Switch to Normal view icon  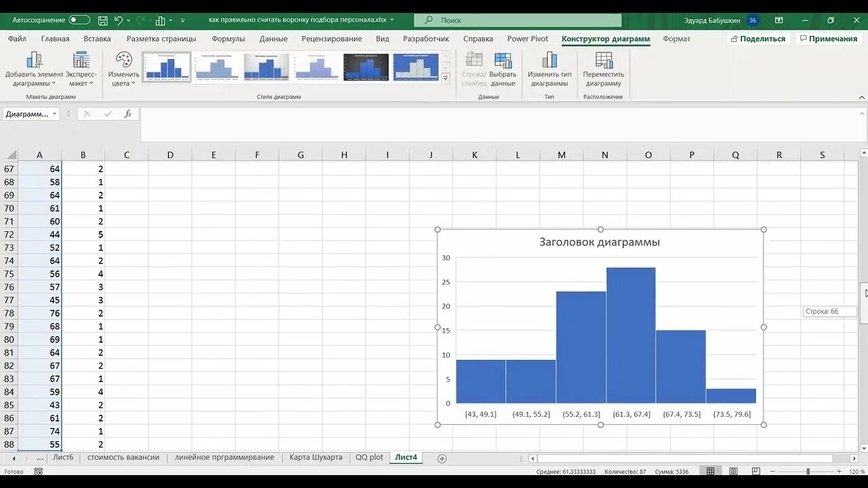(x=710, y=471)
